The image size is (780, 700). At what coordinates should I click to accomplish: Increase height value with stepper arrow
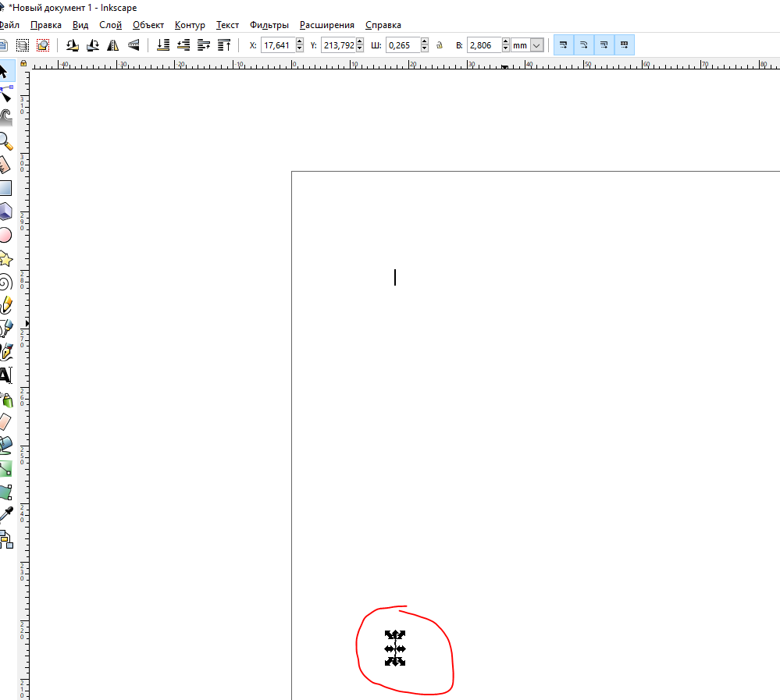click(505, 42)
